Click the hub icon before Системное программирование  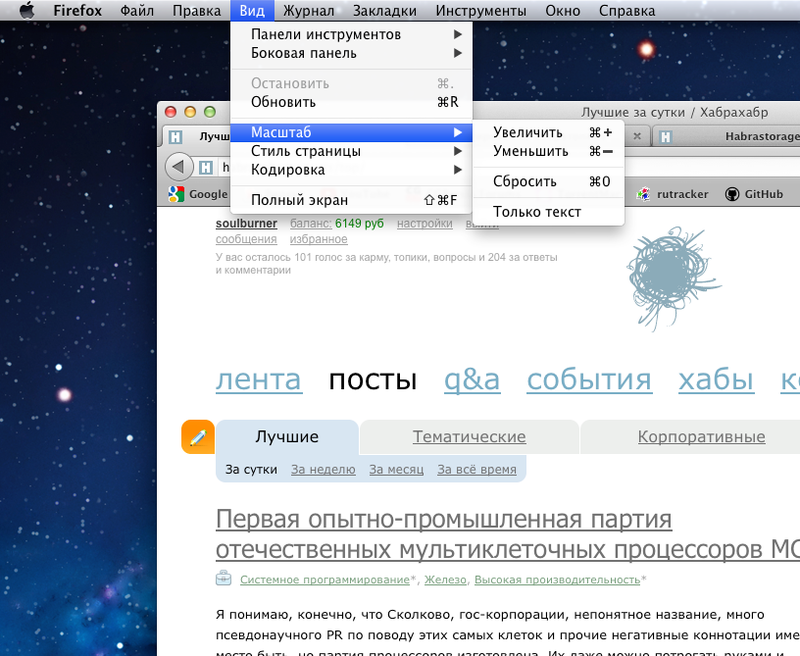(224, 578)
